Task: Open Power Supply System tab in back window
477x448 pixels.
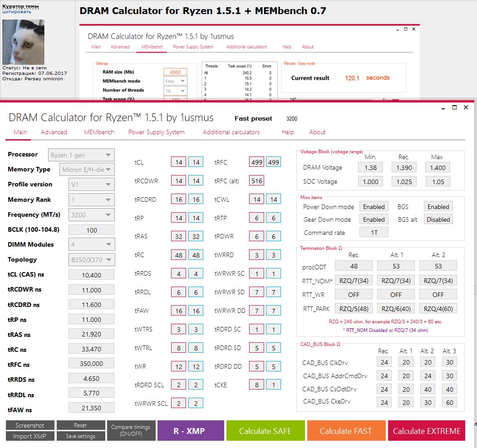Action: (193, 47)
